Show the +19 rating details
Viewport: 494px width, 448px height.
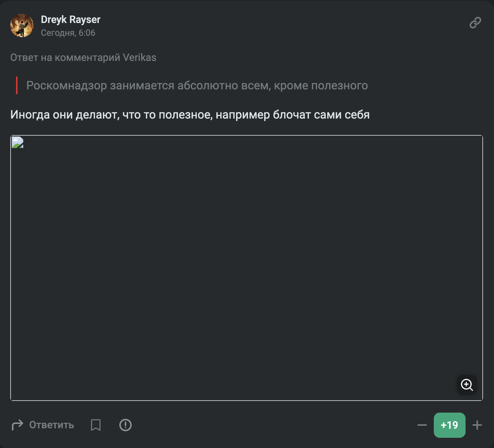(449, 425)
